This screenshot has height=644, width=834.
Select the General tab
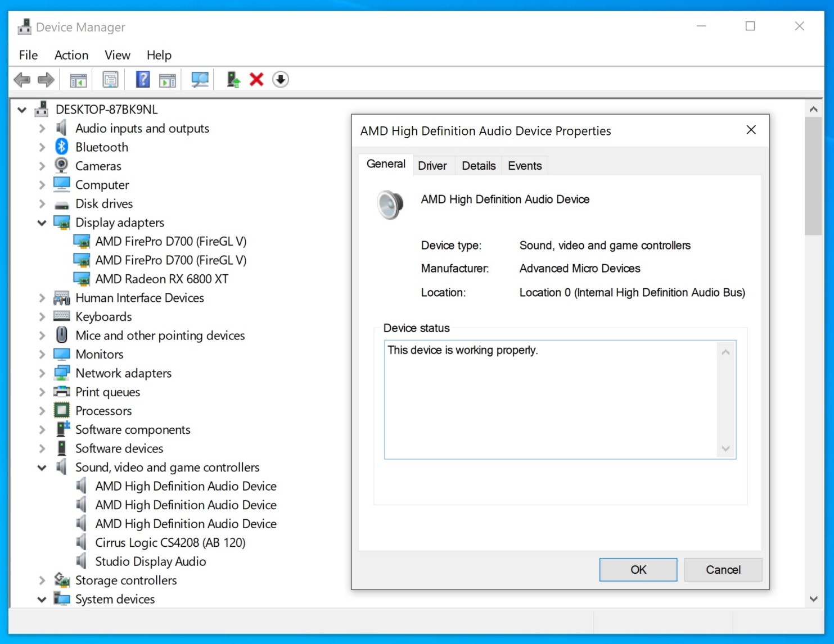(386, 164)
